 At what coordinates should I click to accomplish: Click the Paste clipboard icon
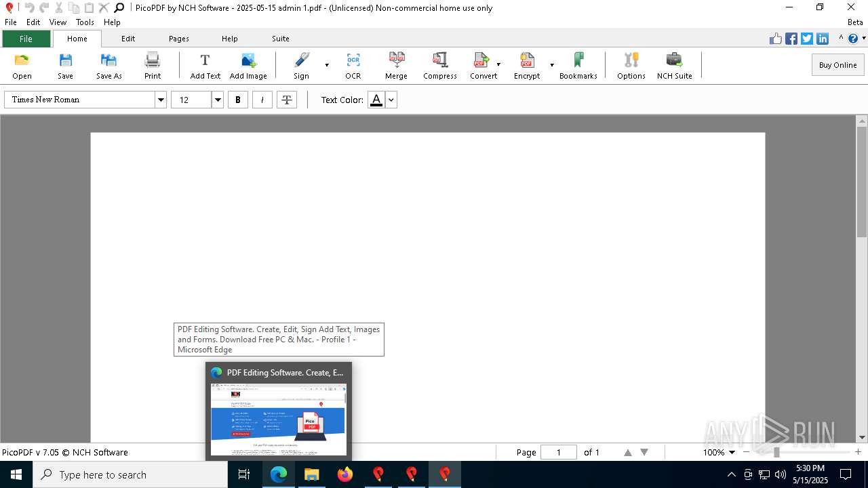[89, 7]
